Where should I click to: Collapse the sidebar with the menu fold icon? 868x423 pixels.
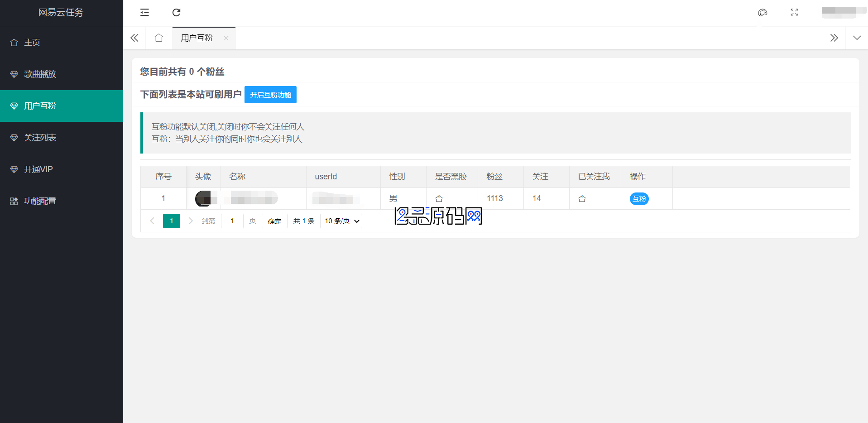(144, 13)
